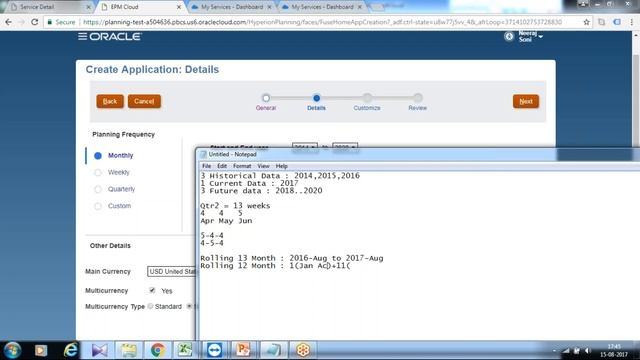Image resolution: width=640 pixels, height=360 pixels.
Task: Select Custom planning frequency
Action: pos(98,206)
